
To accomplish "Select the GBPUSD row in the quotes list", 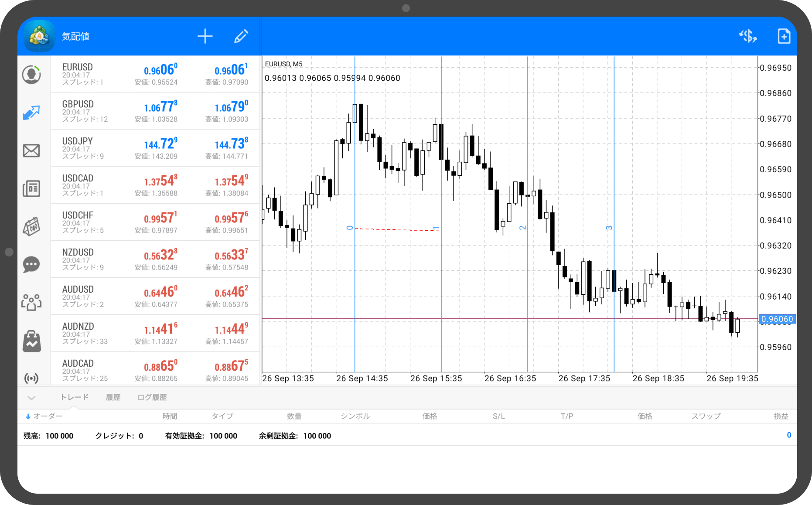I will 155,111.
